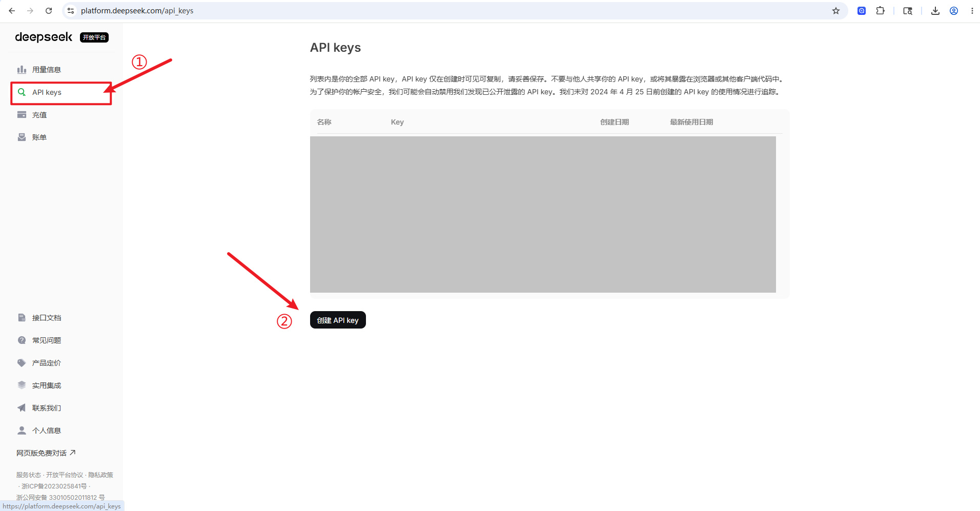Open browser Downloads icon
This screenshot has width=980, height=511.
click(x=935, y=11)
